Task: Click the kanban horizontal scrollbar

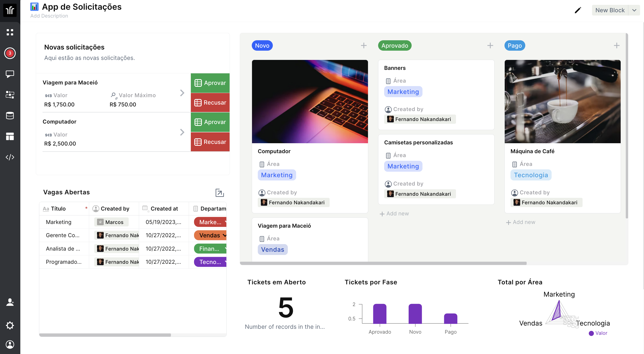Action: pyautogui.click(x=383, y=263)
